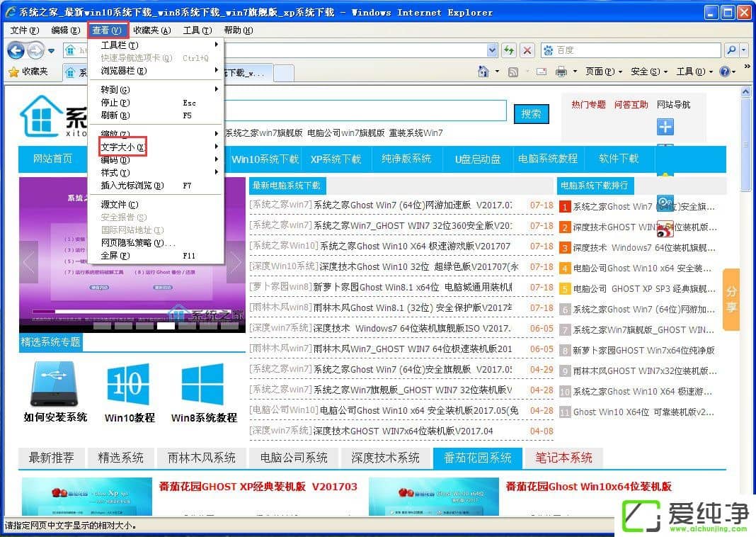Screen dimensions: 756x537
Task: Open the 页面(P) dropdown on the command bar
Action: pos(601,69)
